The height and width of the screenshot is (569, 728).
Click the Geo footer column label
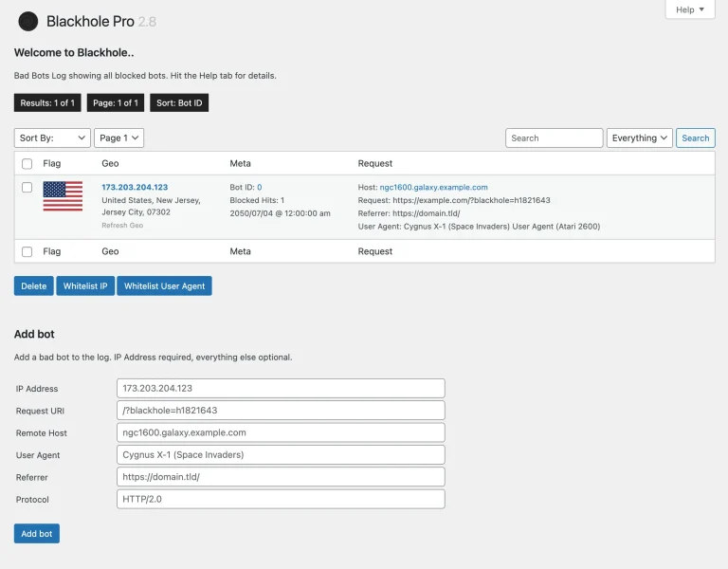[x=110, y=251]
